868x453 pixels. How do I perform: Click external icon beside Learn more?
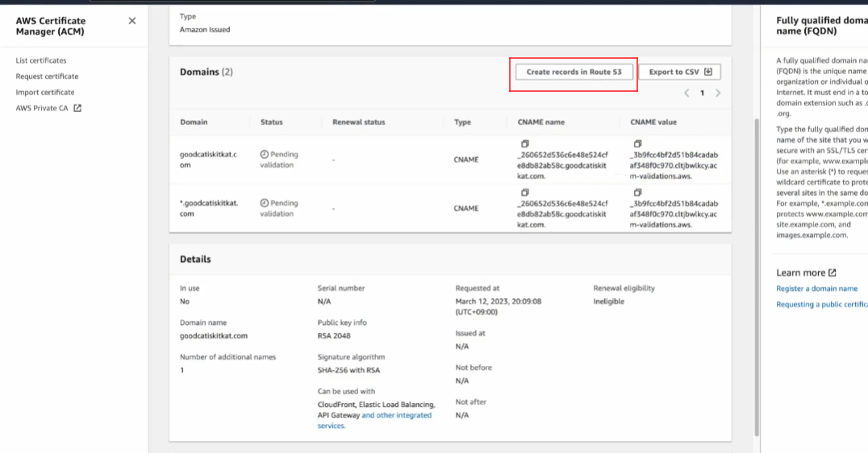coord(832,272)
